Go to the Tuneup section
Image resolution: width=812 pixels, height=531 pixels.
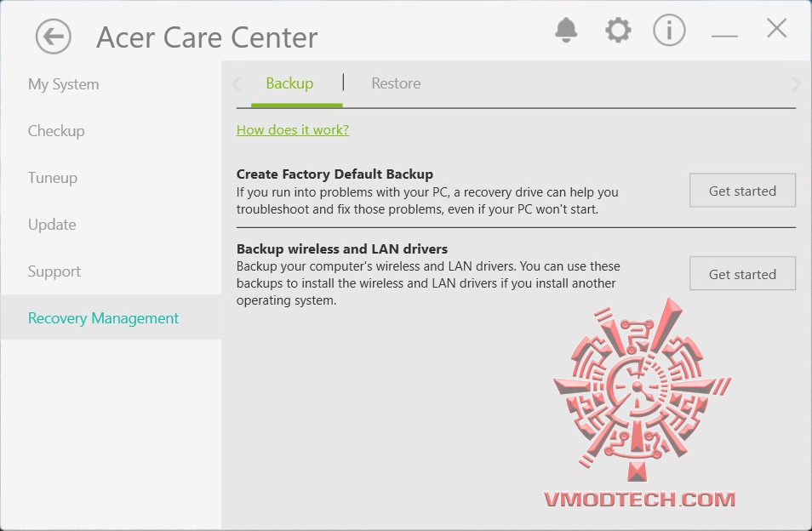point(53,178)
